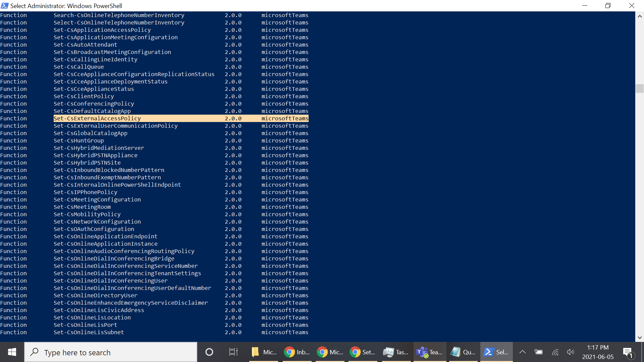Click Set-CsCceApplianceConfigurationReplicationStatus text
644x362 pixels.
tap(134, 74)
